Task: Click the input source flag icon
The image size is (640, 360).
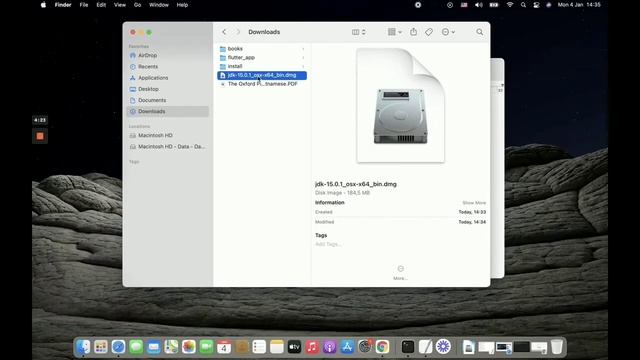Action: pyautogui.click(x=464, y=5)
